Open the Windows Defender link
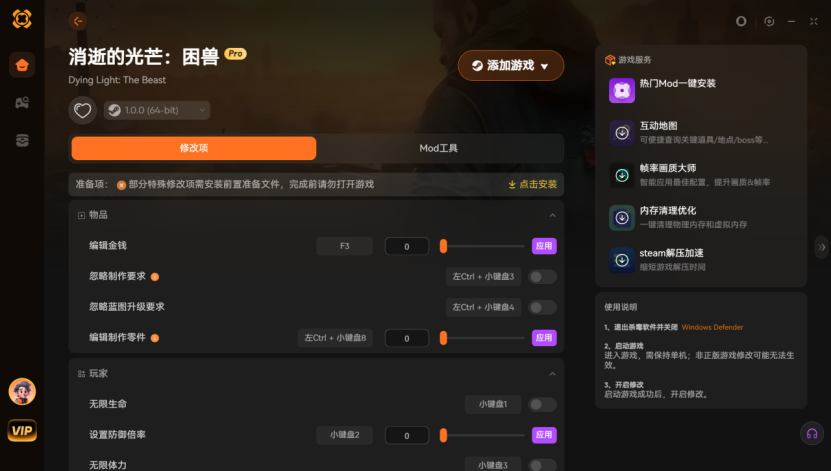Screen dimensions: 831x471 tap(712, 327)
